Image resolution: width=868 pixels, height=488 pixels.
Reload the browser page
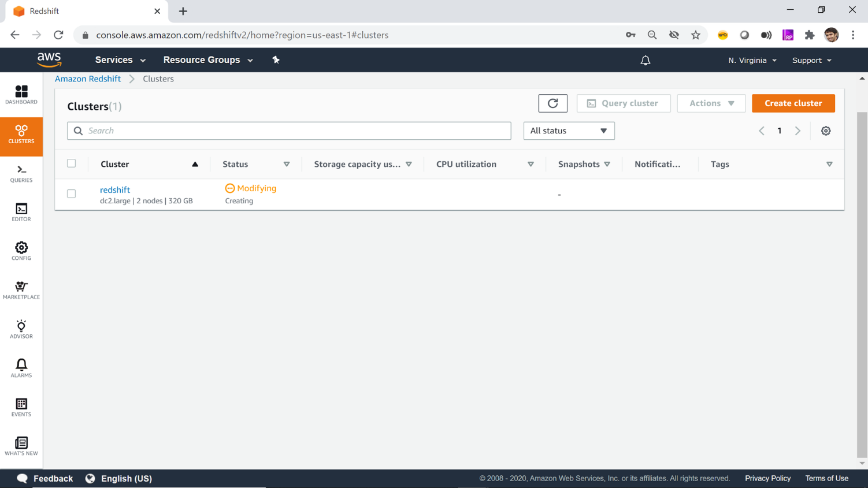[58, 35]
